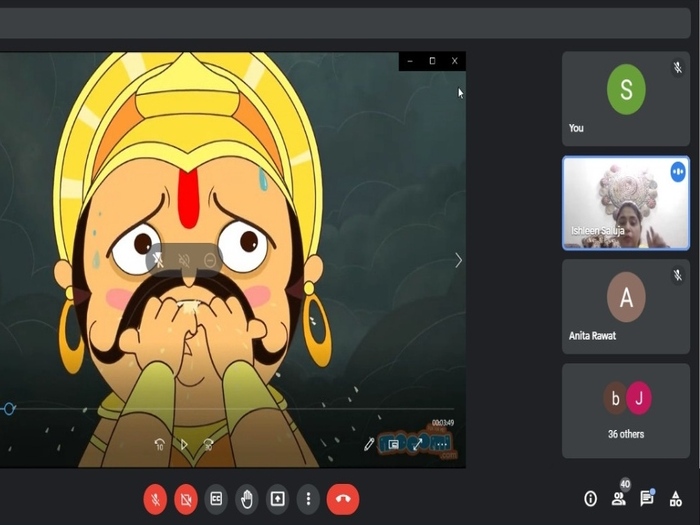
Task: Mute presentation audio via overlay speaker icon
Action: click(x=184, y=260)
